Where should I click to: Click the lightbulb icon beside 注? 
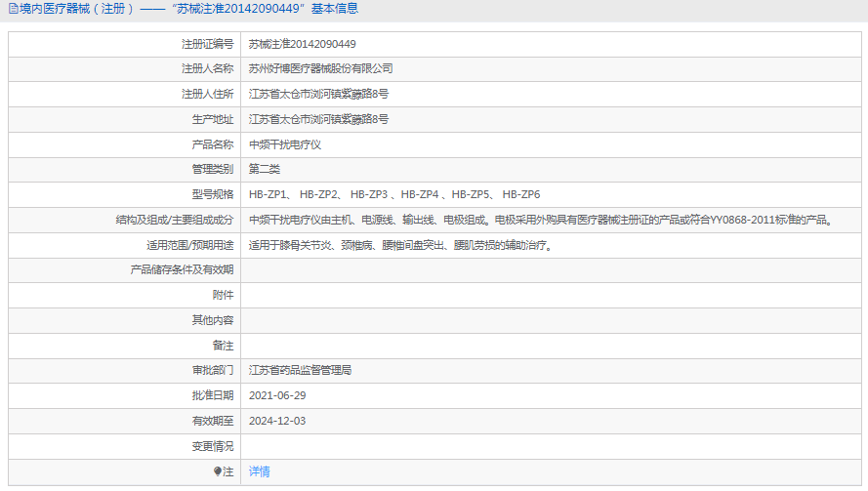pos(218,471)
